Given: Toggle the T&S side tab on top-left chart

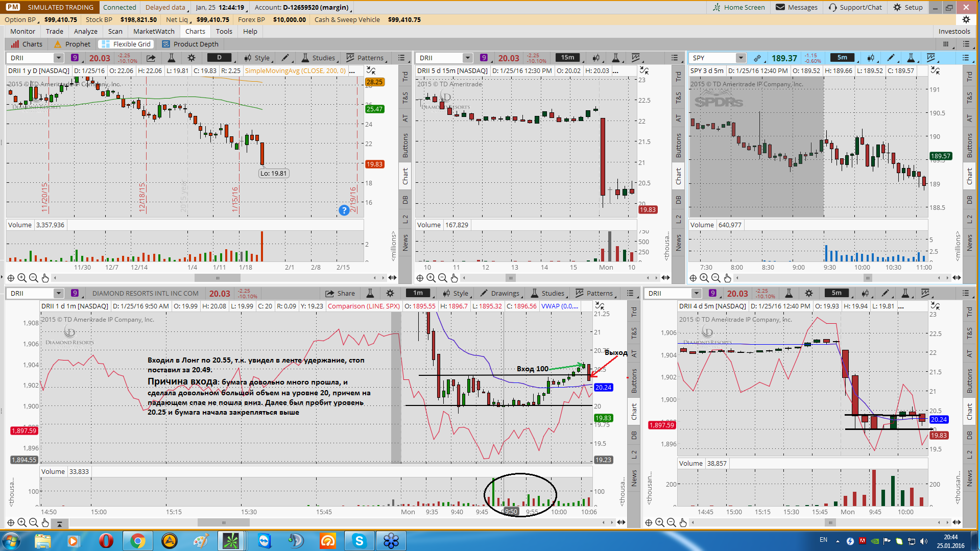Looking at the screenshot, I should point(405,98).
